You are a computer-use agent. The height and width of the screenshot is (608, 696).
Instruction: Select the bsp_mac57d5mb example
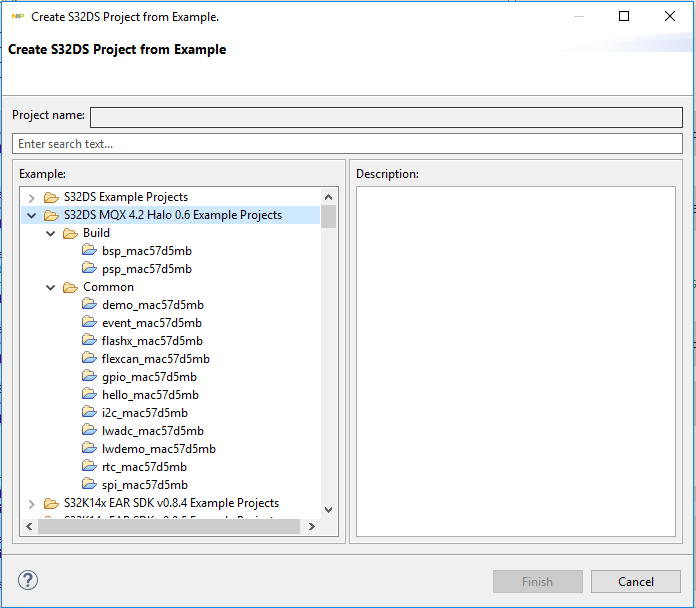coord(146,251)
